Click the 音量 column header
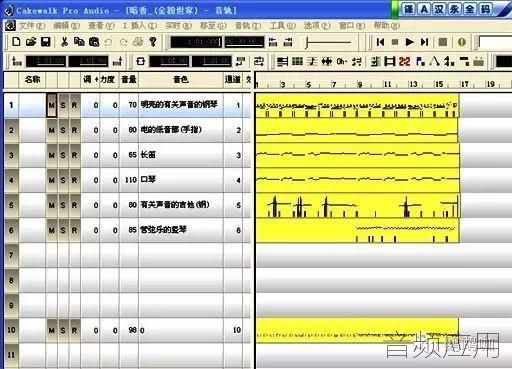This screenshot has height=369, width=512. pyautogui.click(x=129, y=79)
